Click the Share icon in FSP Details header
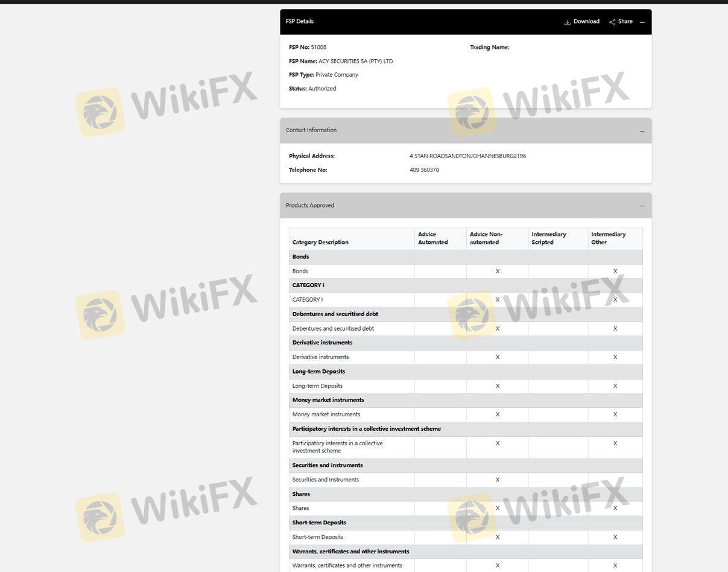This screenshot has height=572, width=728. [612, 22]
